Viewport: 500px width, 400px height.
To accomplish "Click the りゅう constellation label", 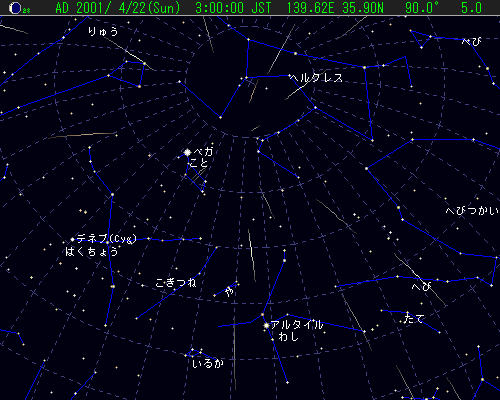I will pos(103,31).
